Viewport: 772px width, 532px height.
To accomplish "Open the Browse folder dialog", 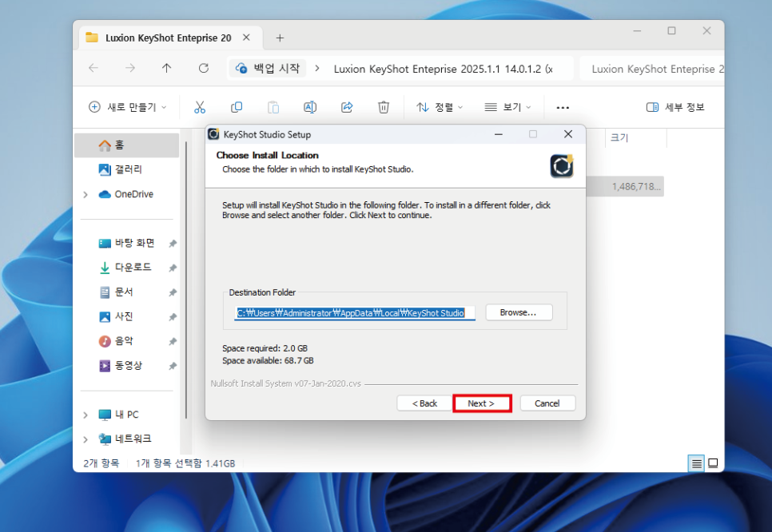I will [x=519, y=312].
